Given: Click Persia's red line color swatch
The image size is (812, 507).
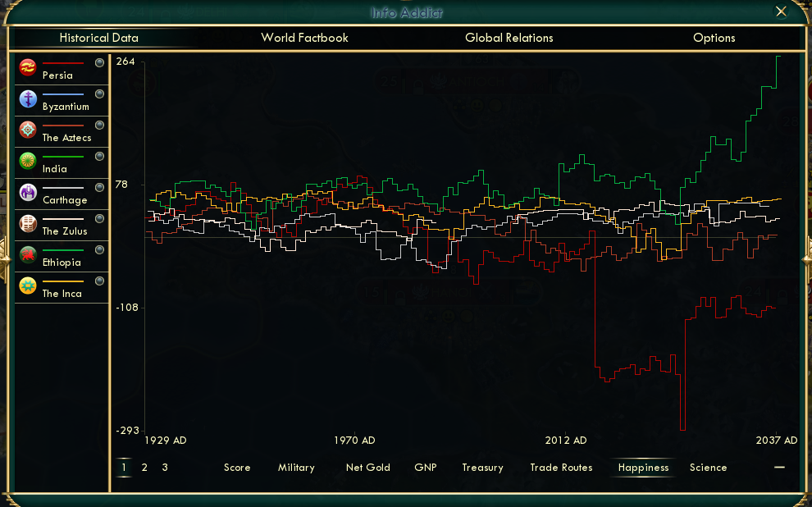Looking at the screenshot, I should pos(63,63).
